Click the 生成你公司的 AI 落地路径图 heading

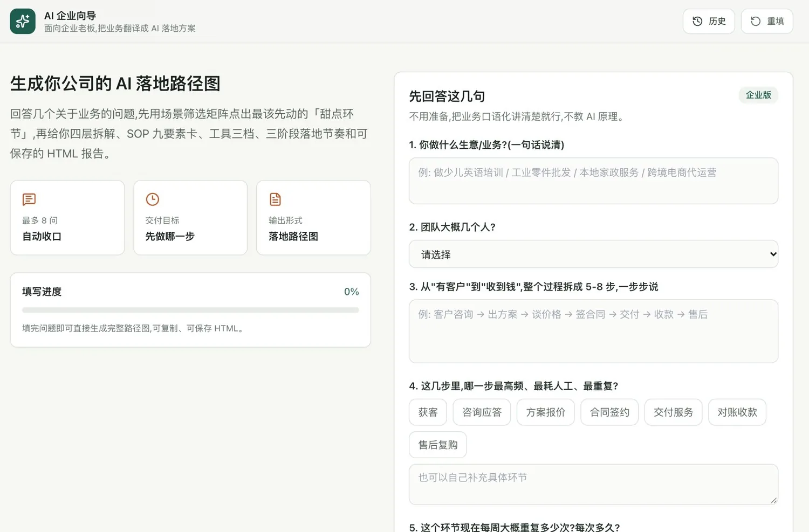click(x=115, y=84)
